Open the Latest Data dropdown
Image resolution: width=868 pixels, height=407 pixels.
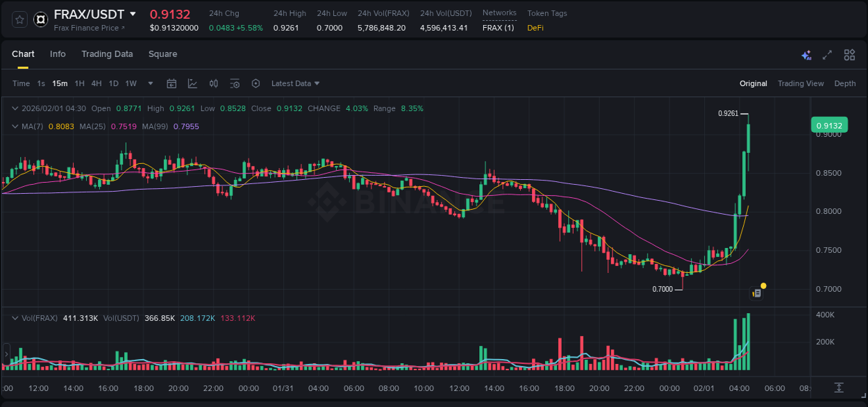click(x=294, y=83)
